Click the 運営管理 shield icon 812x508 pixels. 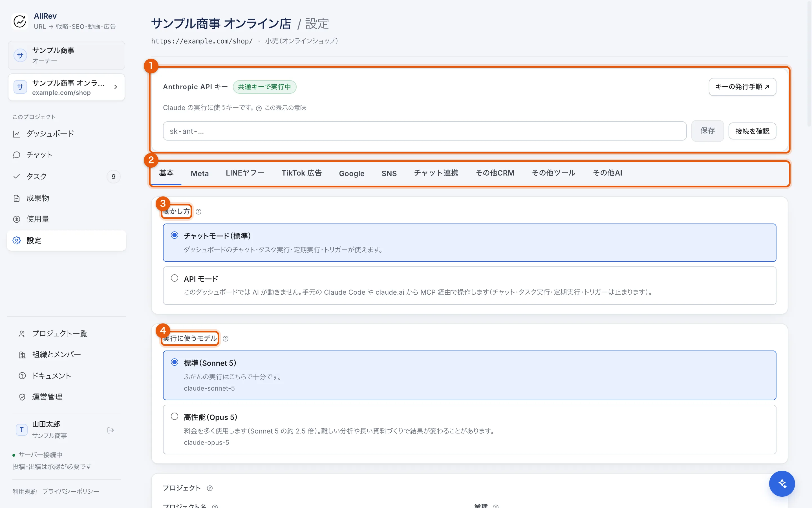22,397
